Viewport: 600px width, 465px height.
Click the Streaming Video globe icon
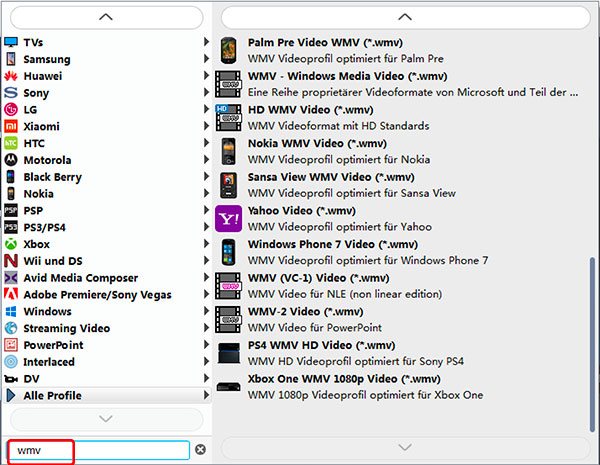[11, 328]
